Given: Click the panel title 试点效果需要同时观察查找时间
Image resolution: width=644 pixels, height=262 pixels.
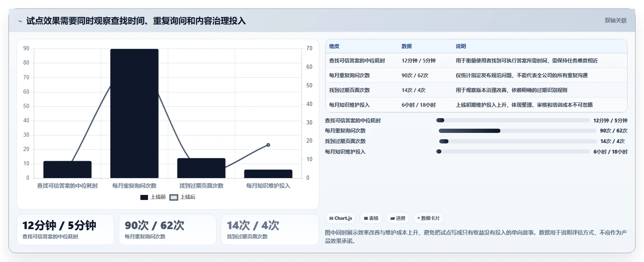Looking at the screenshot, I should pos(136,21).
